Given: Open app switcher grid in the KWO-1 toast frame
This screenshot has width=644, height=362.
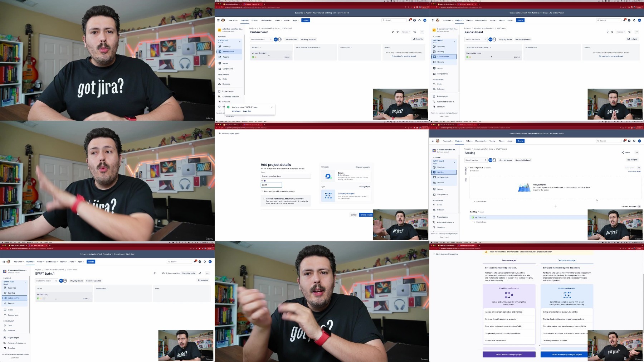Looking at the screenshot, I should pyautogui.click(x=218, y=20).
